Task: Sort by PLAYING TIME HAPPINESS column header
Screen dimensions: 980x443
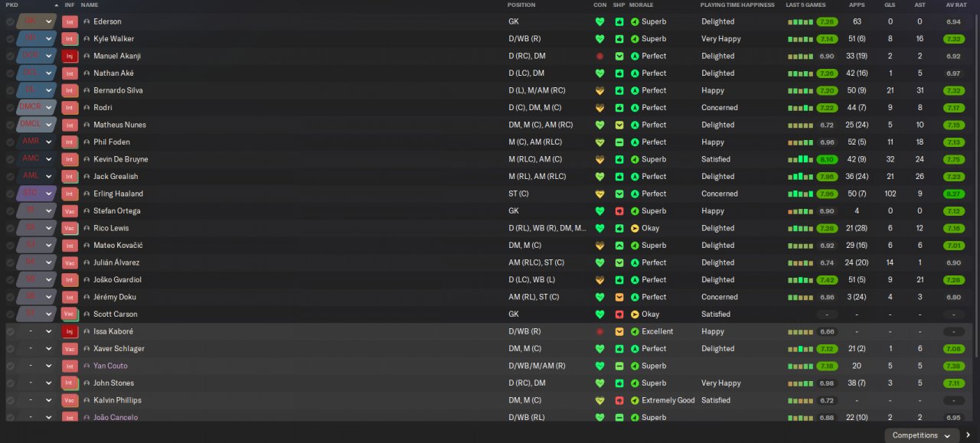Action: (x=736, y=5)
